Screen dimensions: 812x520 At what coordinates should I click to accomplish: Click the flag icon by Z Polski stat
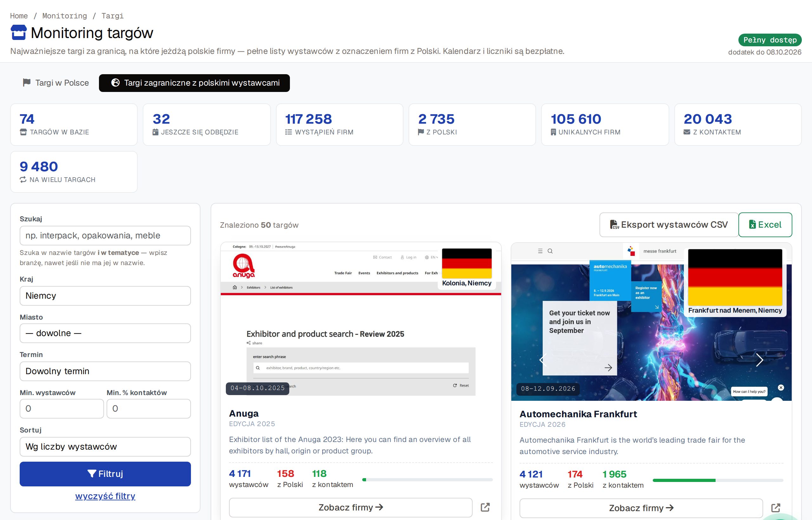(x=421, y=132)
